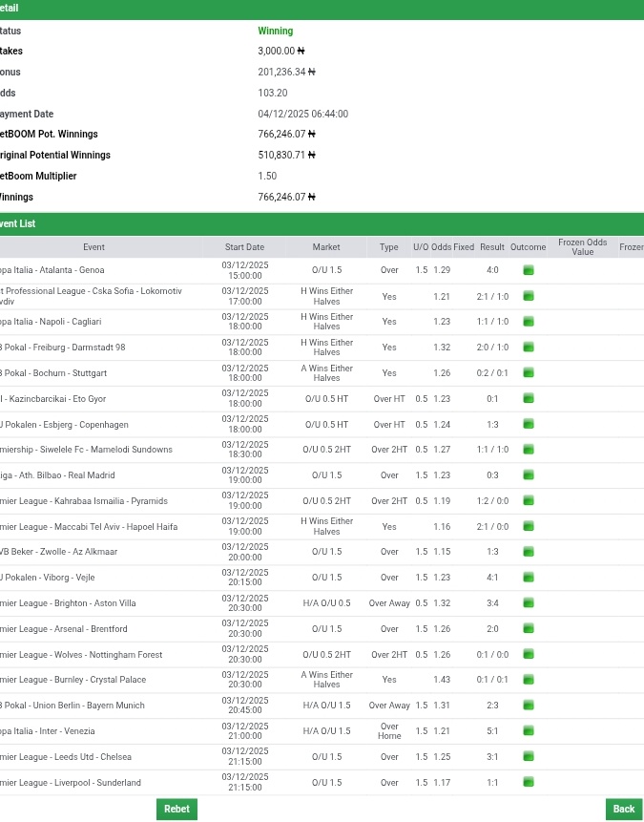
Task: Click outcome icon for Bochum - Stuttgart
Action: point(529,372)
